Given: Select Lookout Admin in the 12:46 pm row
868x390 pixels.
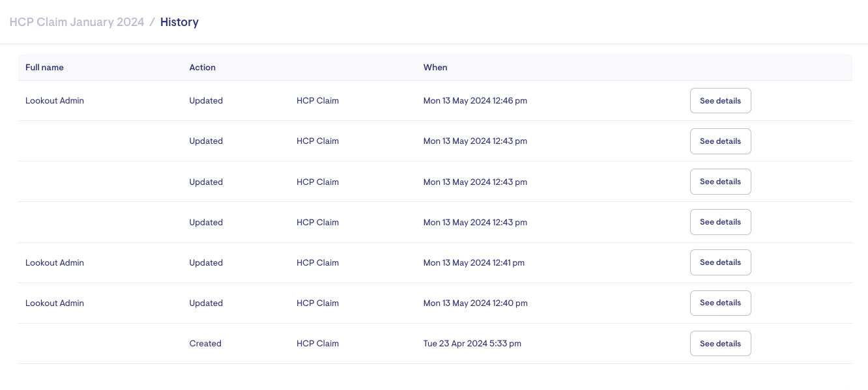Looking at the screenshot, I should 55,101.
